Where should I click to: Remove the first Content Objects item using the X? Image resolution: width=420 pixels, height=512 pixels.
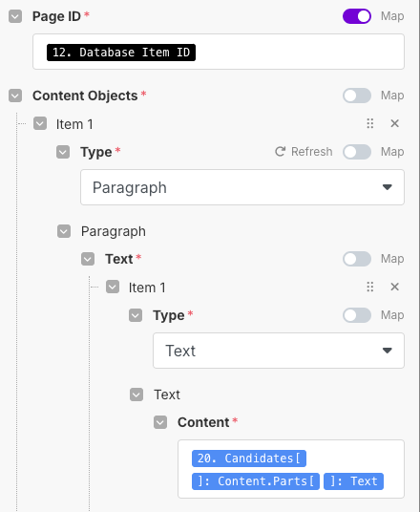tap(394, 124)
